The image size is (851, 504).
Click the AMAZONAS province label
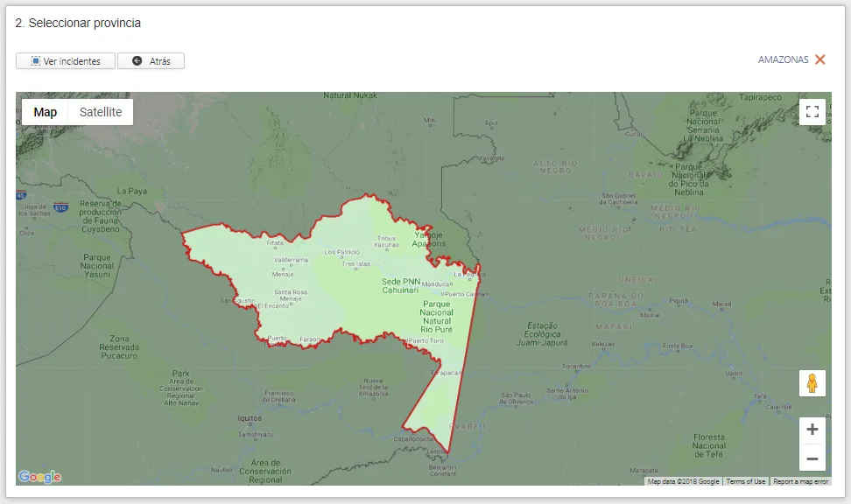pos(783,59)
